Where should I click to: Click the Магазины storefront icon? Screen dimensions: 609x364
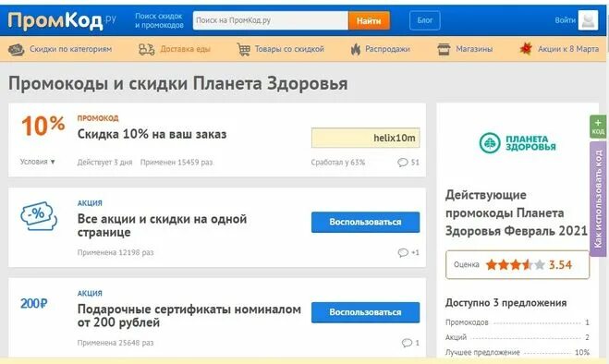click(x=444, y=49)
